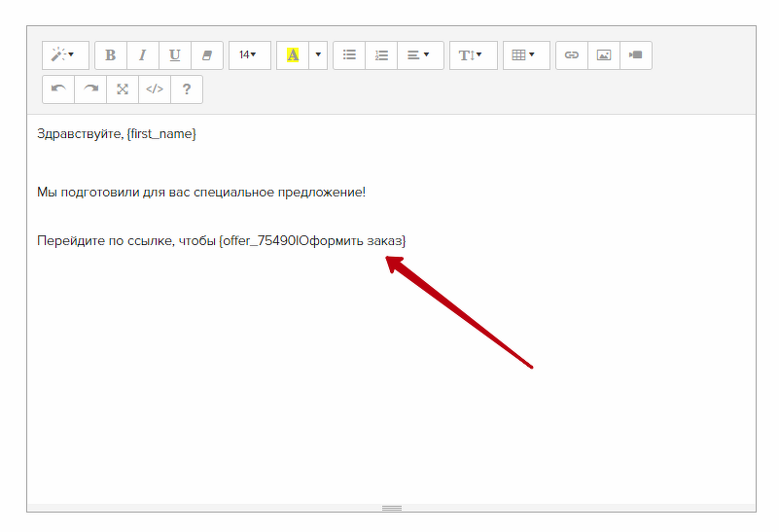Click the insert picture icon
779x532 pixels.
click(604, 55)
